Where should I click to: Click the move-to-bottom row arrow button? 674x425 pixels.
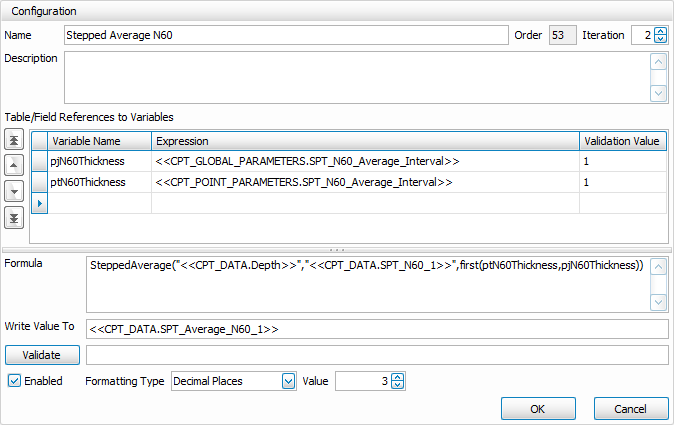click(14, 217)
